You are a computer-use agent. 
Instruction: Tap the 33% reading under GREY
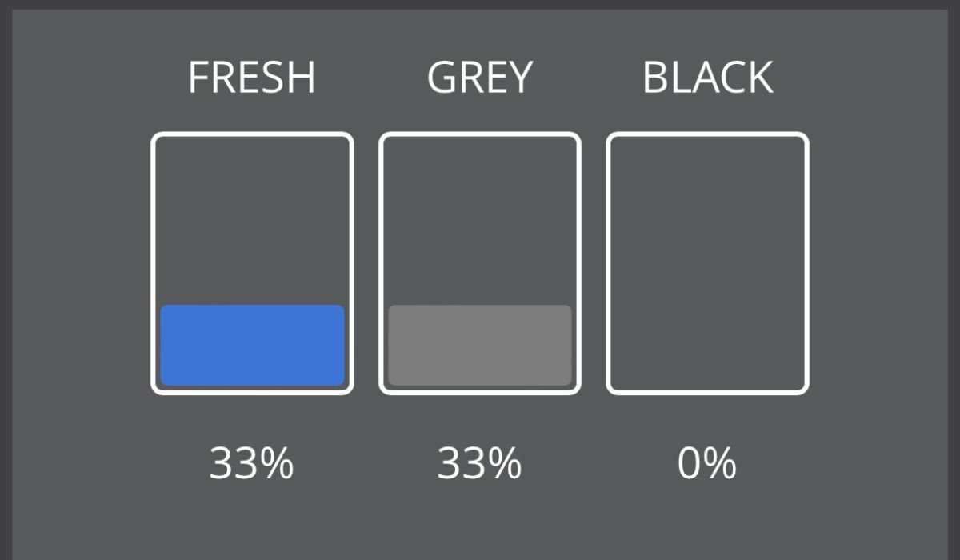point(480,463)
